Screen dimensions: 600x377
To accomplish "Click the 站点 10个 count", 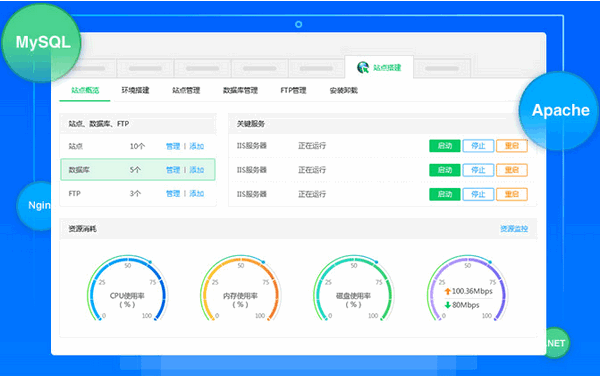I will pyautogui.click(x=137, y=146).
